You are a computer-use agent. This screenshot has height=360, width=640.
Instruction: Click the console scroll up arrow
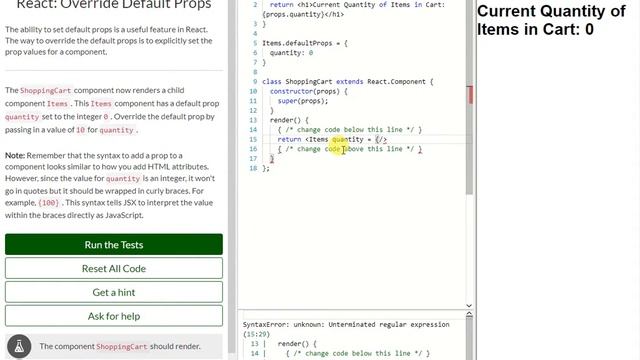coord(469,315)
